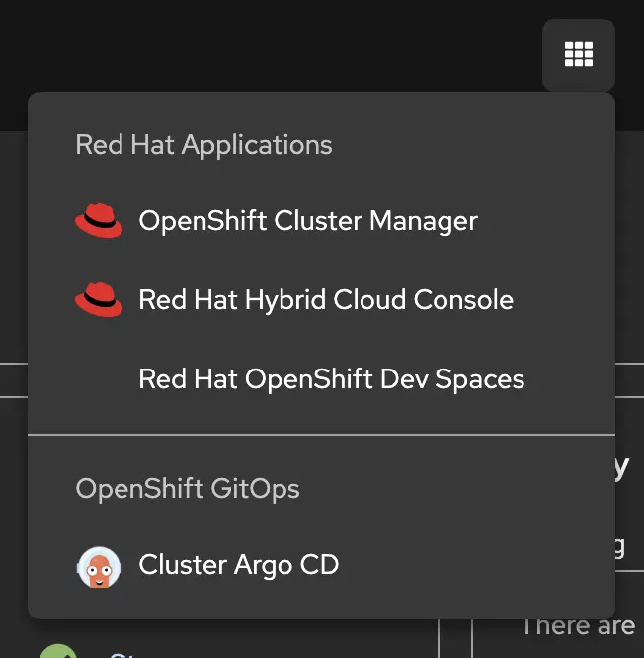This screenshot has width=644, height=658.
Task: Click the Hybrid Cloud Console red hat icon
Action: 99,299
